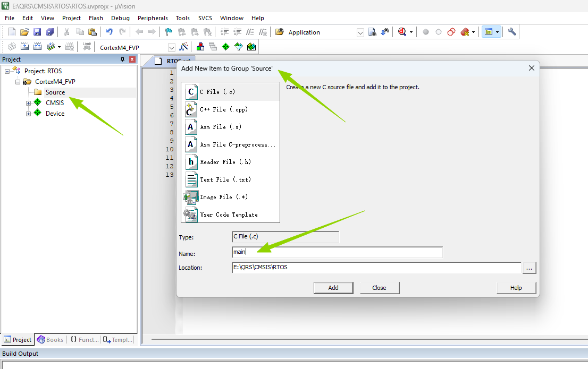Click the Paste clipboard icon
Image resolution: width=588 pixels, height=369 pixels.
pyautogui.click(x=93, y=32)
